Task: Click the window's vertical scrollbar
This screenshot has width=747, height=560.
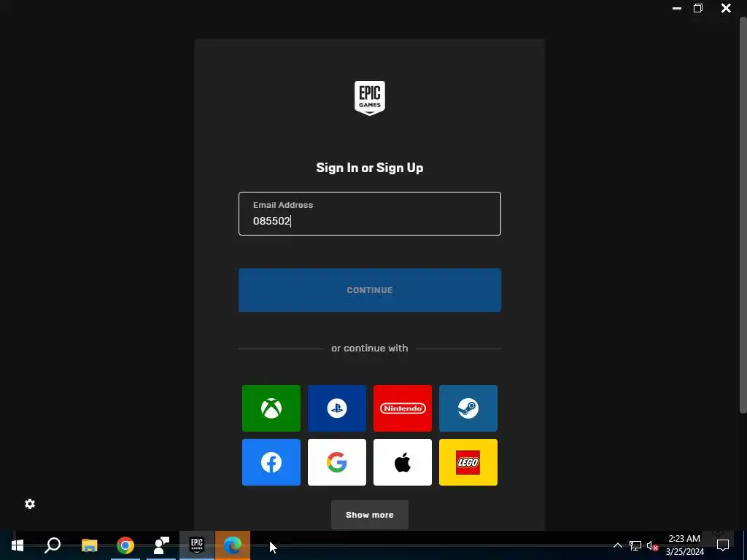Action: pos(743,215)
